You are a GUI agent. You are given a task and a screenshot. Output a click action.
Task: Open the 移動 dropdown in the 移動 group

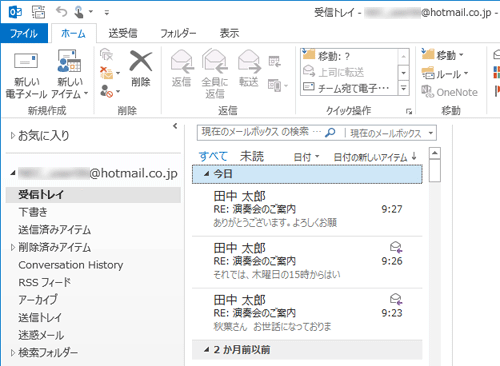(443, 54)
